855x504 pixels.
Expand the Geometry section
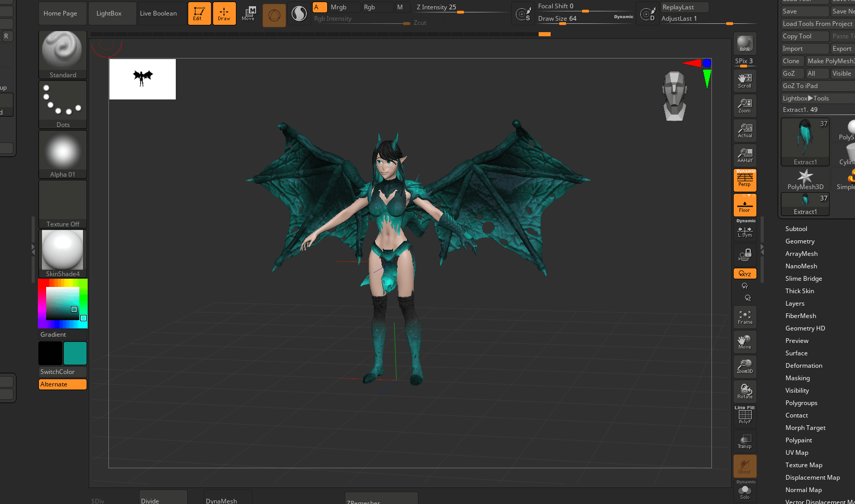800,241
